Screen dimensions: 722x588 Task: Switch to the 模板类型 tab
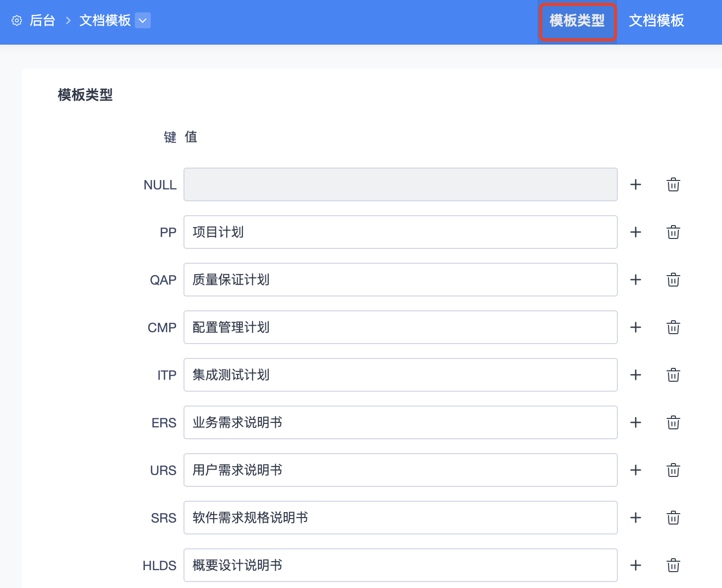(x=577, y=21)
